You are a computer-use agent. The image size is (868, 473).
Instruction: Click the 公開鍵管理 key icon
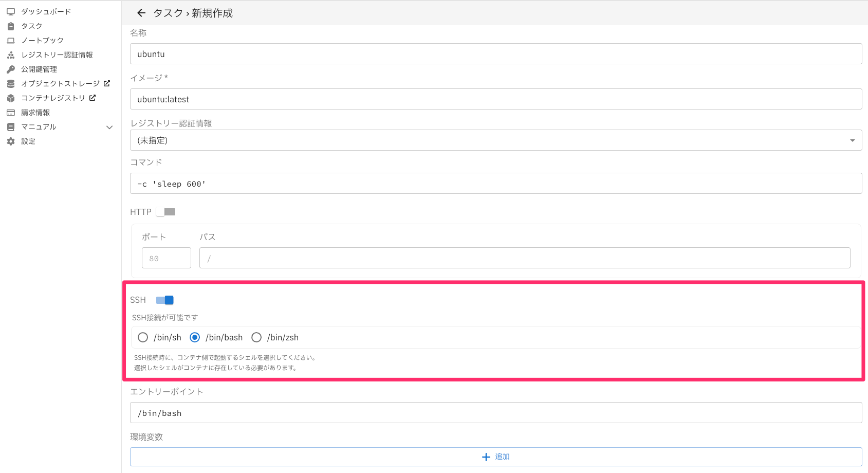[x=11, y=69]
